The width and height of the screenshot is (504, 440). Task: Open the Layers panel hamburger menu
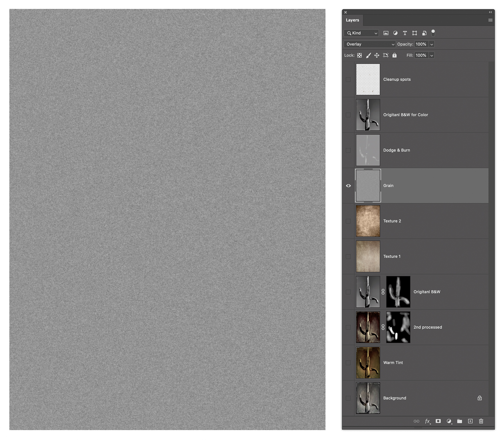pyautogui.click(x=490, y=20)
